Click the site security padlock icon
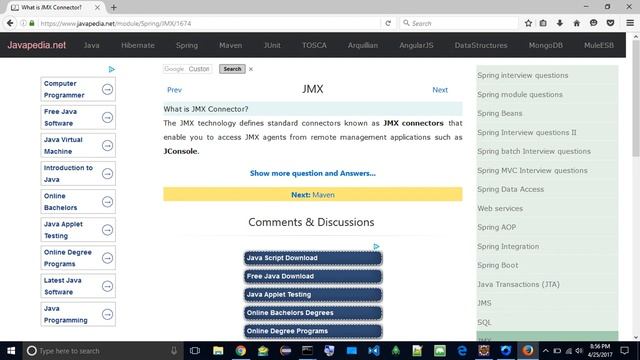Image resolution: width=640 pixels, height=360 pixels. pos(32,23)
